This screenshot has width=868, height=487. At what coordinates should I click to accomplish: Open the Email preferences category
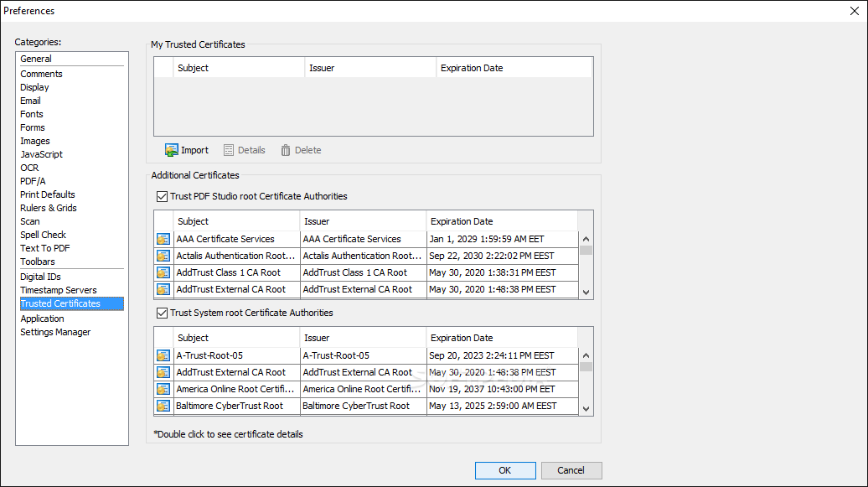[x=30, y=101]
